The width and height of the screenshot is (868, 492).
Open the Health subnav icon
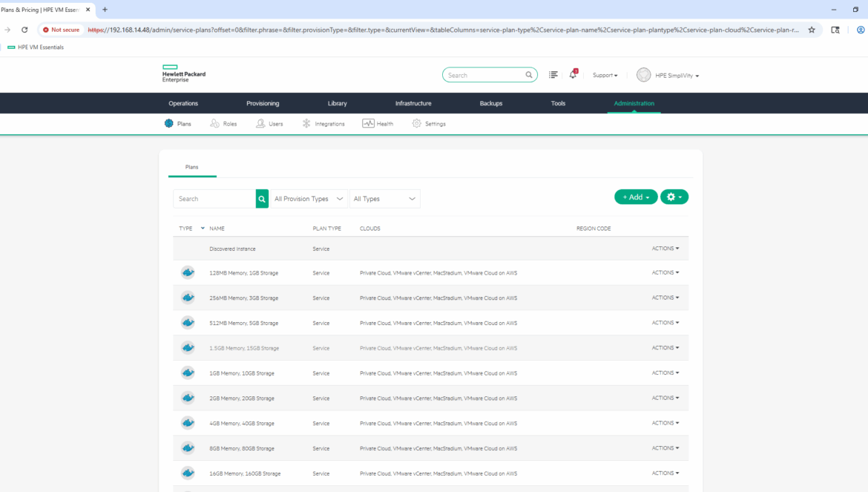point(368,124)
